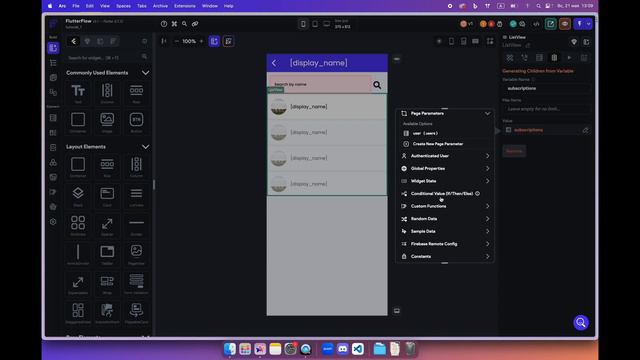Choose Sample Data entry
Screen dimensions: 640x360
click(444, 231)
